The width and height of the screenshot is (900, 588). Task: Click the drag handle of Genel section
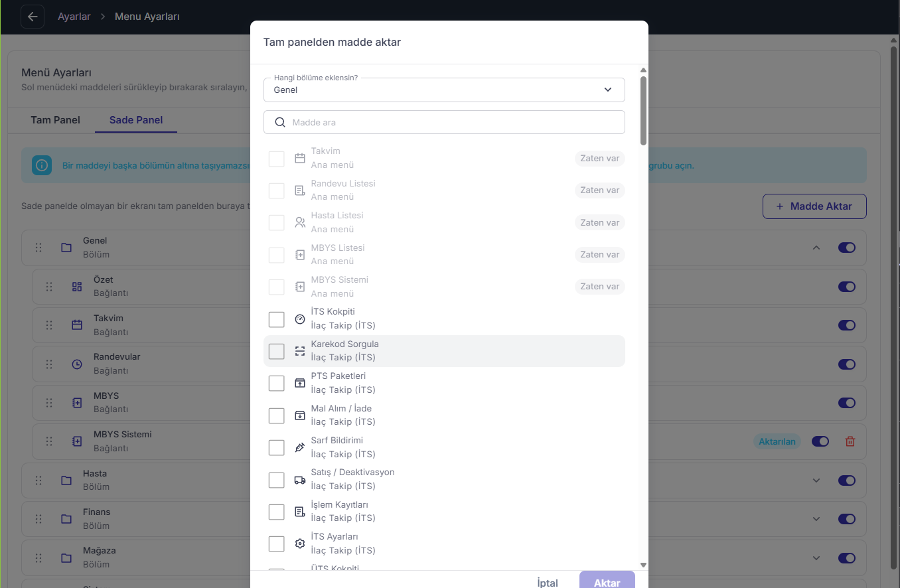[38, 248]
